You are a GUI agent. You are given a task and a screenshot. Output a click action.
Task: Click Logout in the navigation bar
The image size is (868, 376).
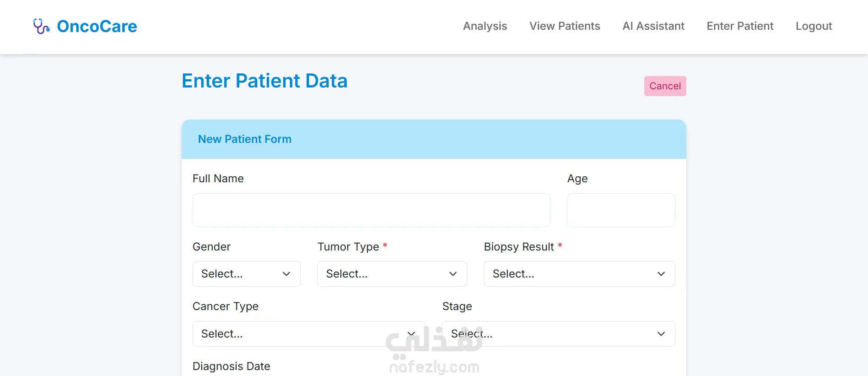click(813, 26)
